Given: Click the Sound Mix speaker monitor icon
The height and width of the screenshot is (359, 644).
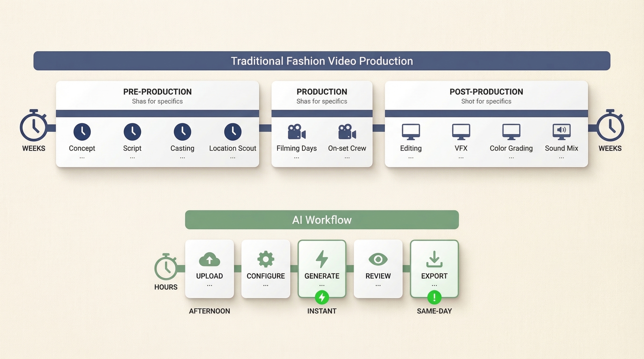Looking at the screenshot, I should click(561, 132).
